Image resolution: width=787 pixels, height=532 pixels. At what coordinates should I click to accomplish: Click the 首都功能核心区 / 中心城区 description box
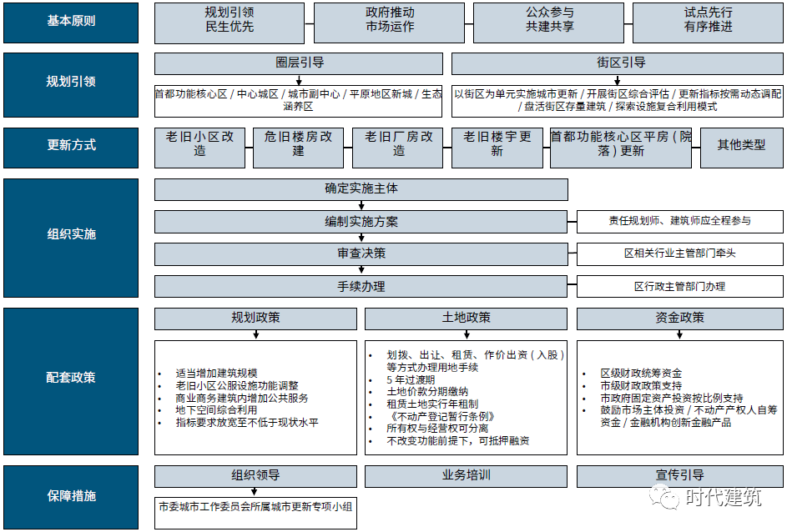pos(299,101)
